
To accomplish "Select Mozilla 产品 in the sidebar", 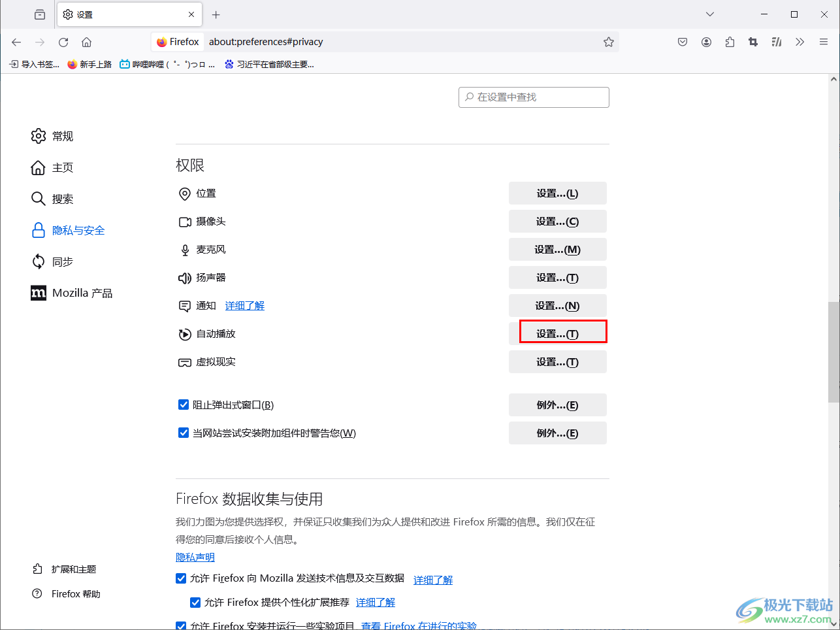I will coord(72,293).
